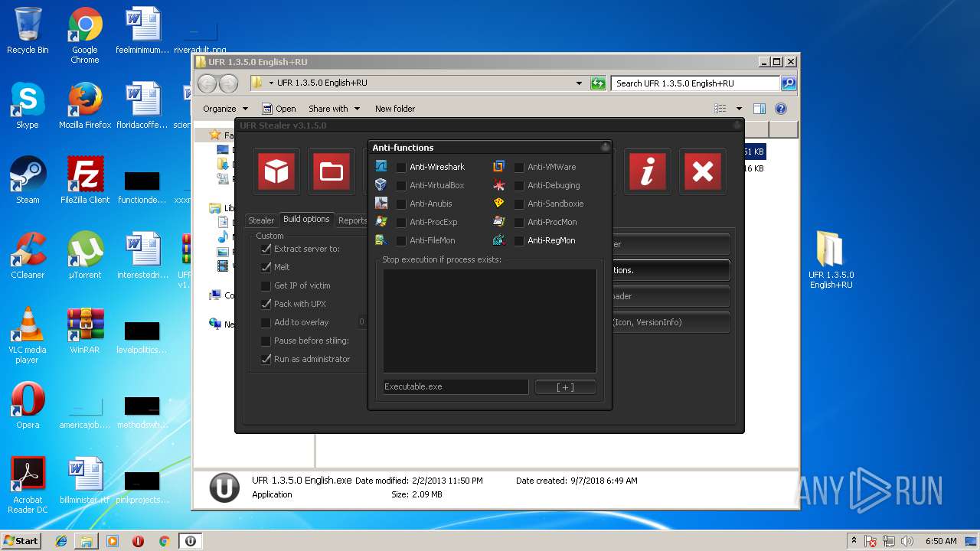Enable Pause before stiling checkbox

pos(266,341)
